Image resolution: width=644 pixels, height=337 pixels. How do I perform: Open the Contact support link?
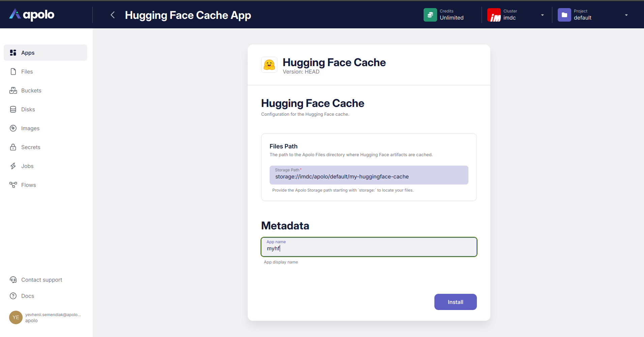pos(41,280)
